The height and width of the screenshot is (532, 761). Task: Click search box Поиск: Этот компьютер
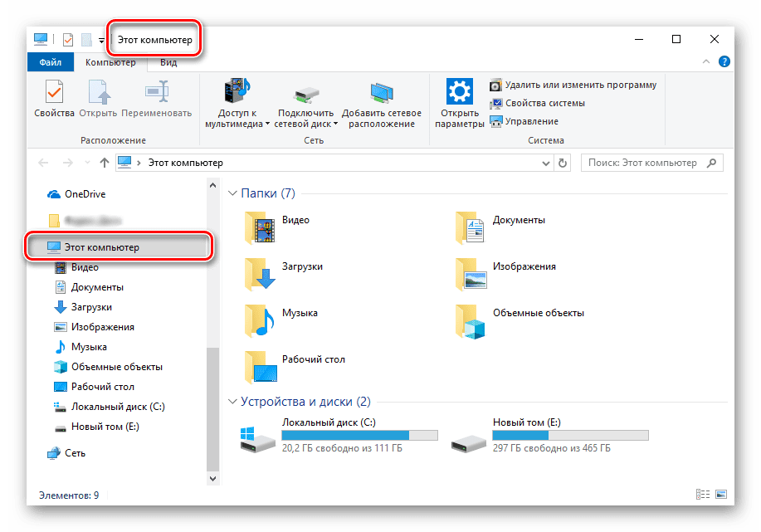click(651, 163)
